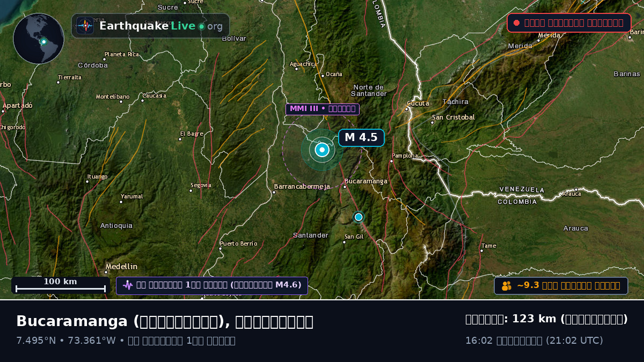Image resolution: width=644 pixels, height=362 pixels.
Task: Click the people icon in the population badge
Action: (x=507, y=286)
